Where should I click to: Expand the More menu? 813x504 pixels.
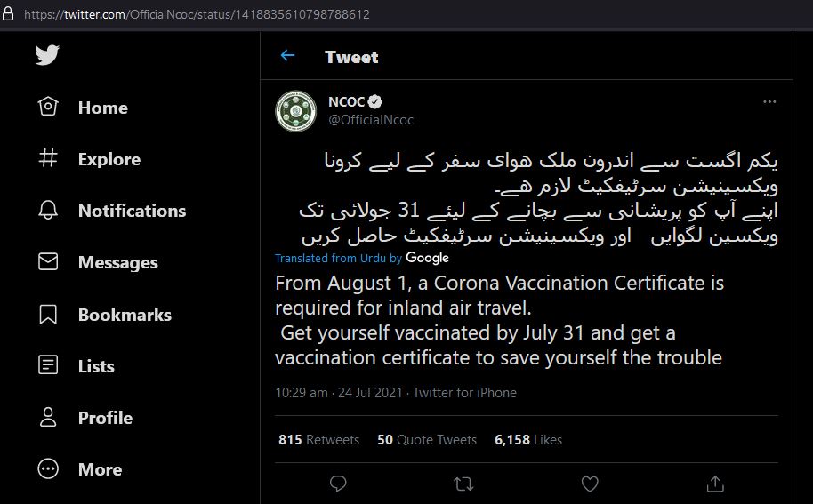point(80,469)
